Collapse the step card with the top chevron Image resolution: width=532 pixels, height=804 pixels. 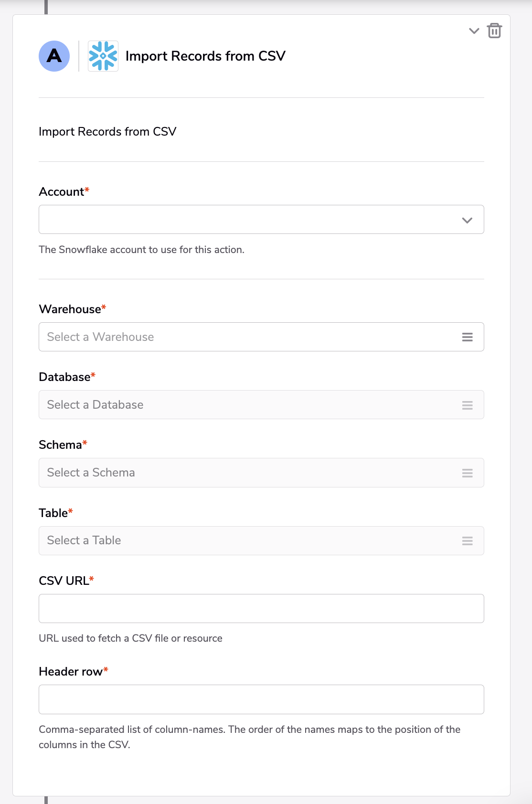[474, 31]
